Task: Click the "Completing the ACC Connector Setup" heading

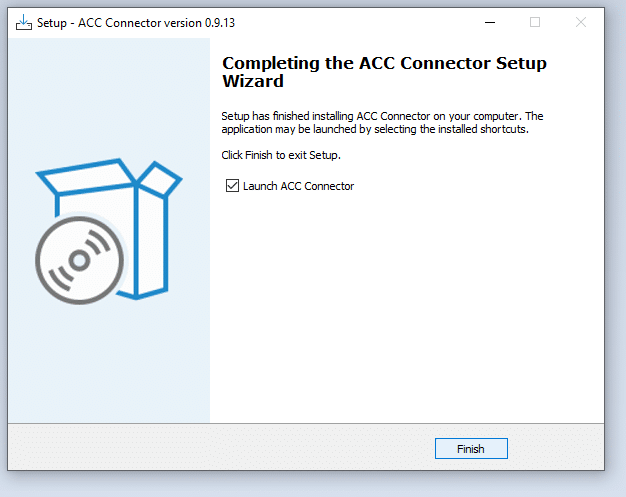Action: pos(384,63)
